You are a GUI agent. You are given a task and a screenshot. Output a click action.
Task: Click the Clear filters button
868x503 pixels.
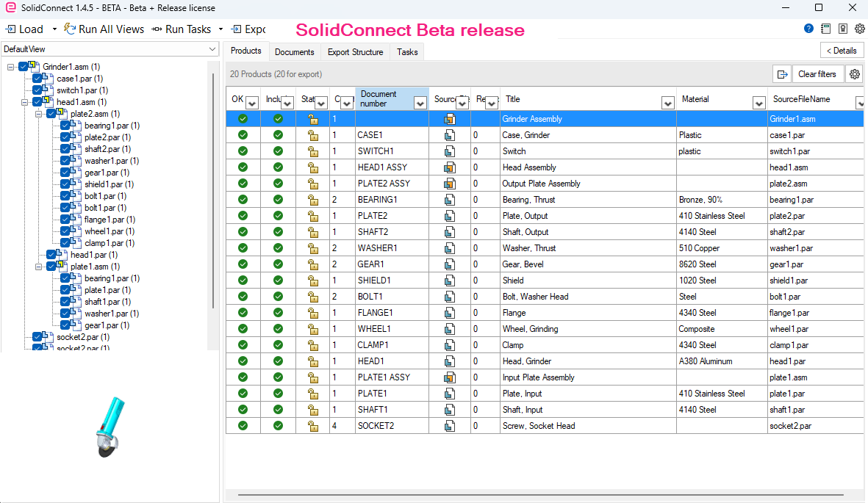(x=817, y=74)
